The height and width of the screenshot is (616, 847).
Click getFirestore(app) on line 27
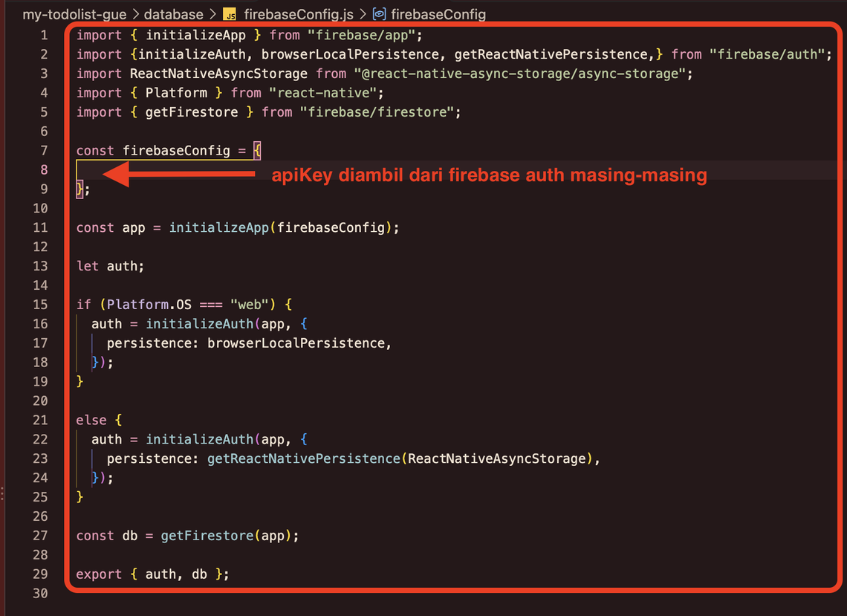click(227, 536)
